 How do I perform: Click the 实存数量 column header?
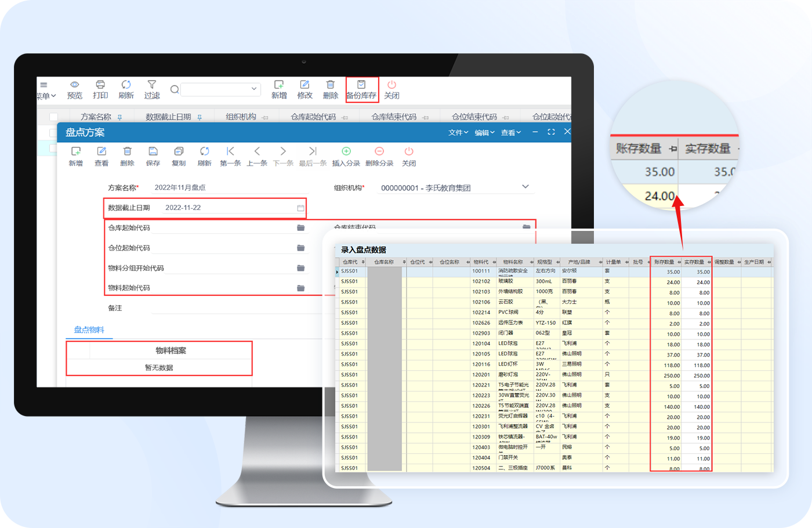(694, 262)
